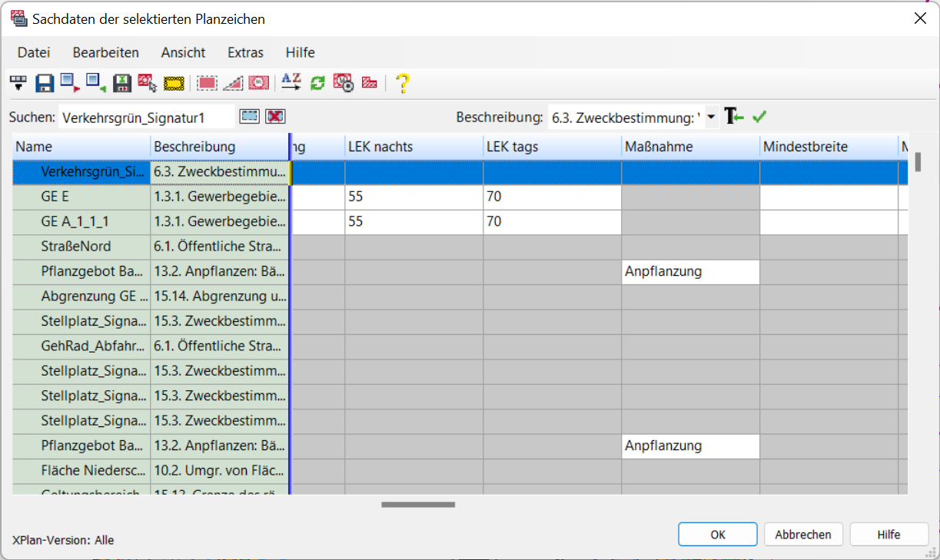
Task: Click the filter funnel dropdown toolbar icon
Action: pos(18,83)
